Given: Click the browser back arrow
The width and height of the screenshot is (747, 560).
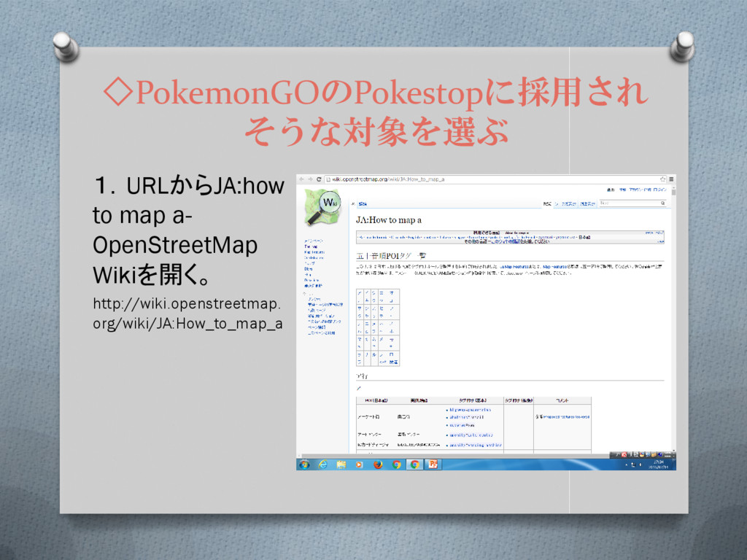Looking at the screenshot, I should pos(301,179).
